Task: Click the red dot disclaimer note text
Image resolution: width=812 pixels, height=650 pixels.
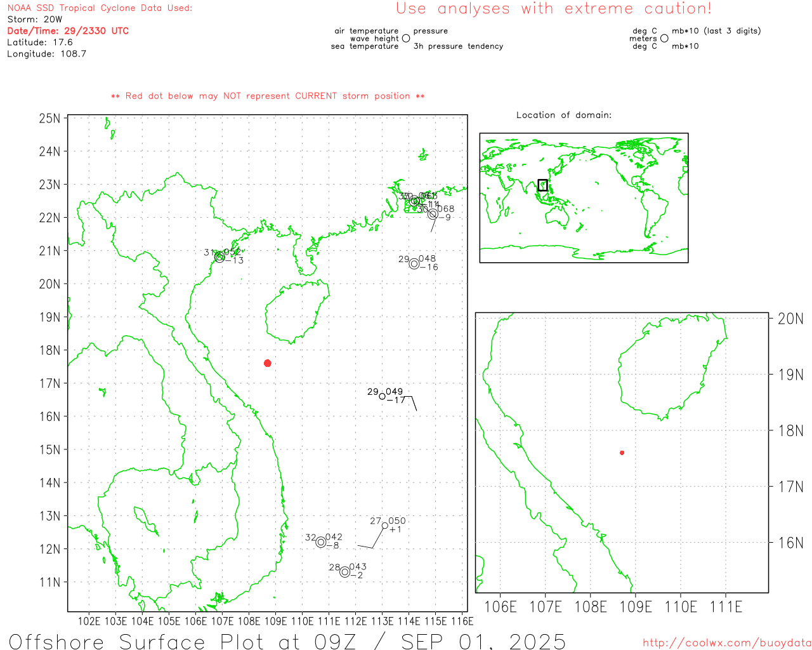Action: point(268,96)
